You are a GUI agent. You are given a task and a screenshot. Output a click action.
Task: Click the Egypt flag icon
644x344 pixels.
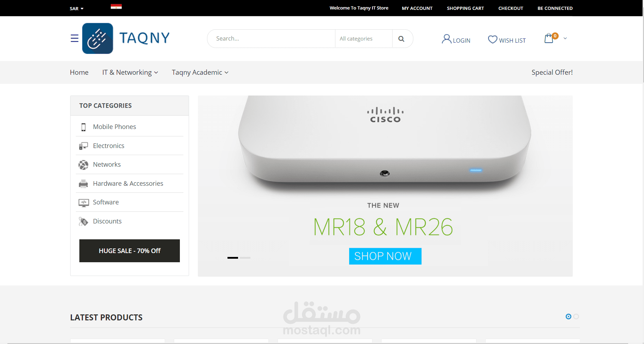tap(116, 6)
